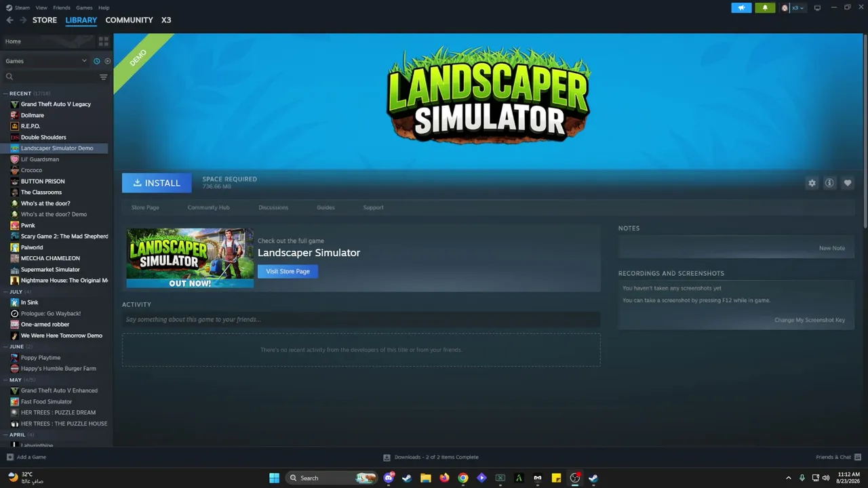
Task: Open the Friends menu
Action: 62,7
